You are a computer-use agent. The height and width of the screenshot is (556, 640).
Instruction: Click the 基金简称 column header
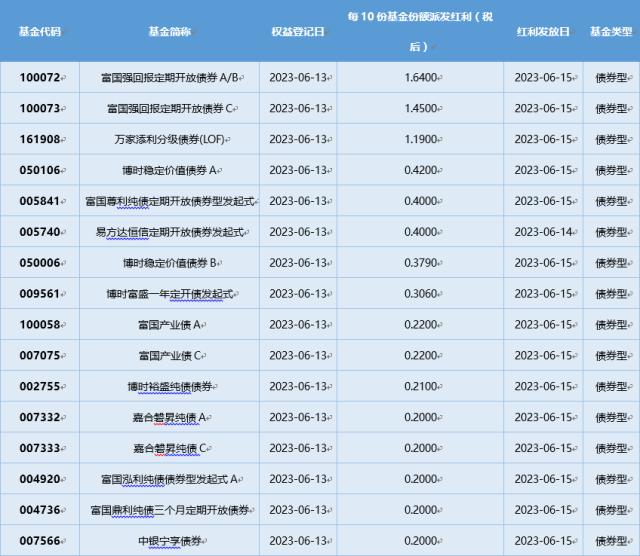168,31
